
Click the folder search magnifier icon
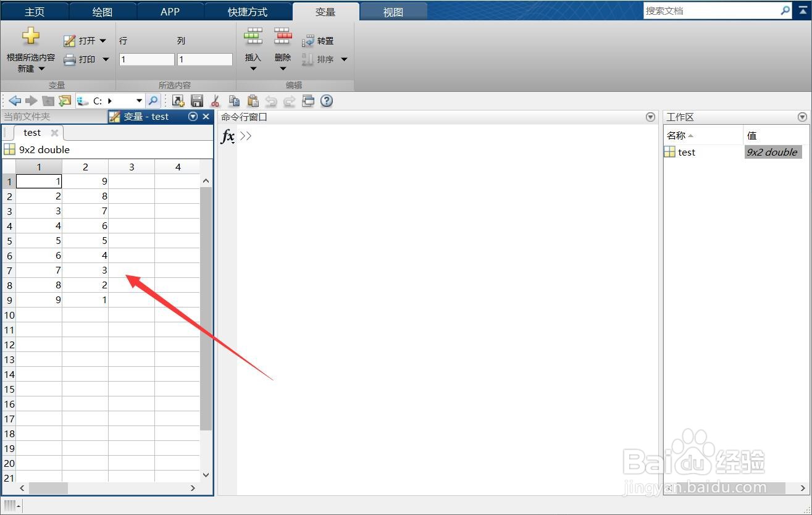153,101
